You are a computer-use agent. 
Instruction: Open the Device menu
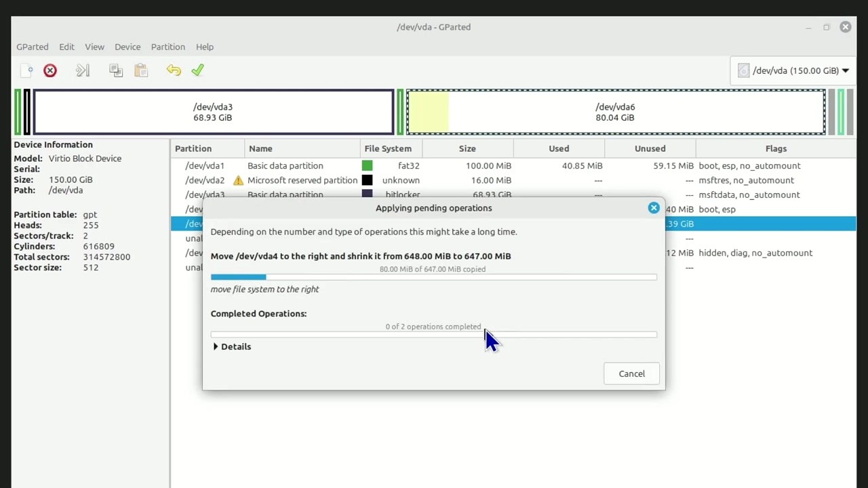127,47
